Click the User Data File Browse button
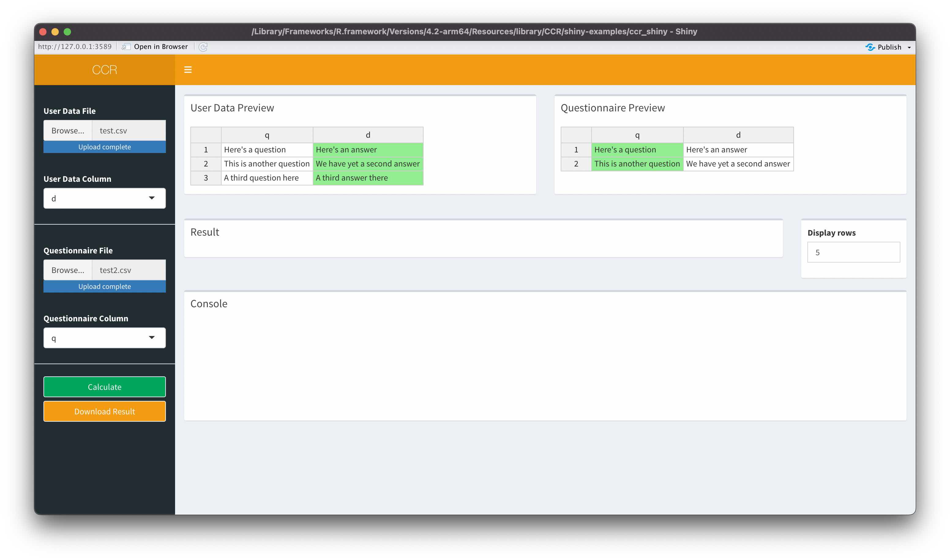 (x=67, y=130)
